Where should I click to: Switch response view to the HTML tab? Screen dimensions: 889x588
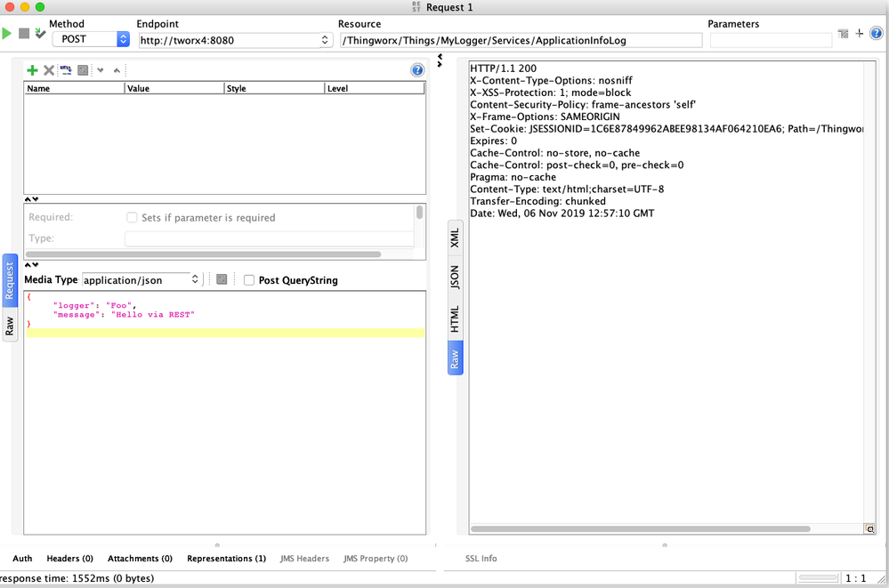coord(456,319)
